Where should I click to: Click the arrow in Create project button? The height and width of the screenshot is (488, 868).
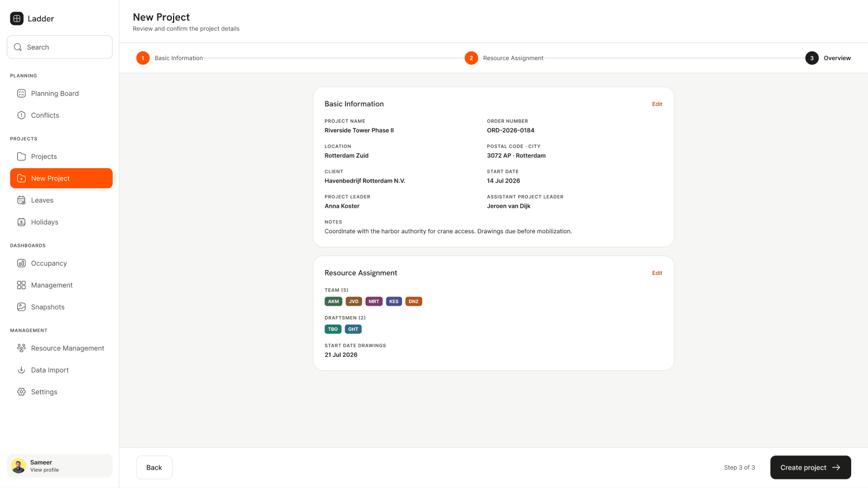[836, 467]
